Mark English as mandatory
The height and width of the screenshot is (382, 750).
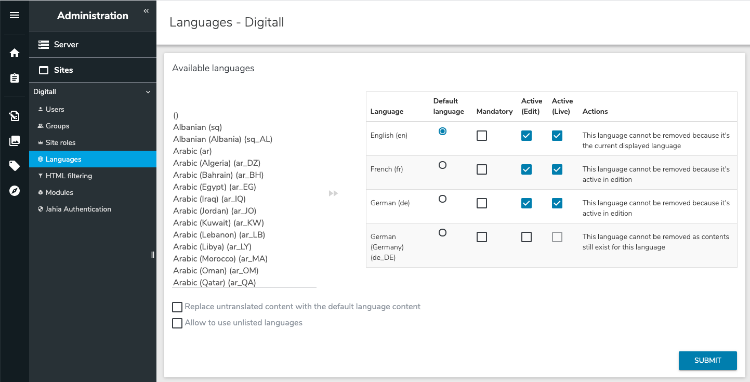pyautogui.click(x=482, y=136)
